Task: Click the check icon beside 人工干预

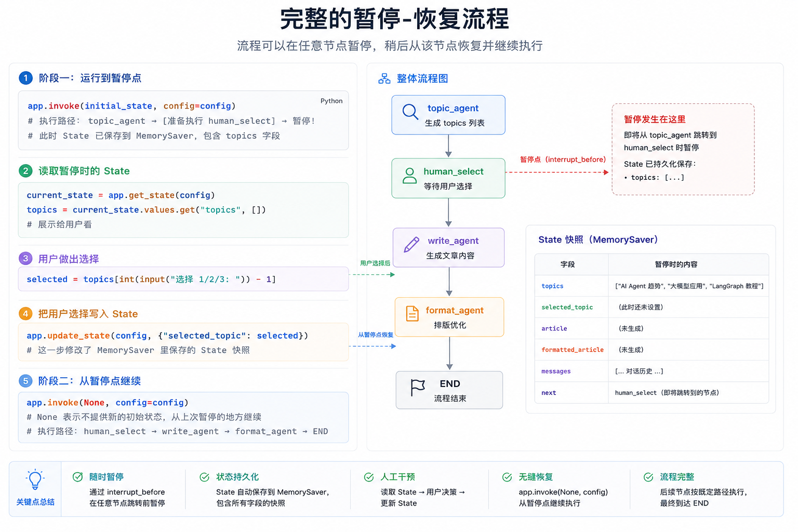Action: click(369, 477)
